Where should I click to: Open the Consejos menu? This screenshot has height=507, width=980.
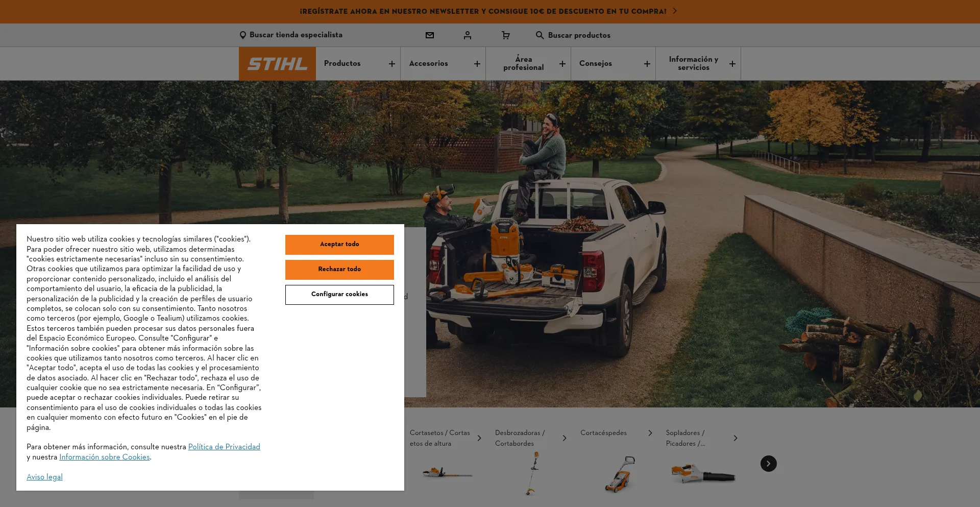point(596,64)
